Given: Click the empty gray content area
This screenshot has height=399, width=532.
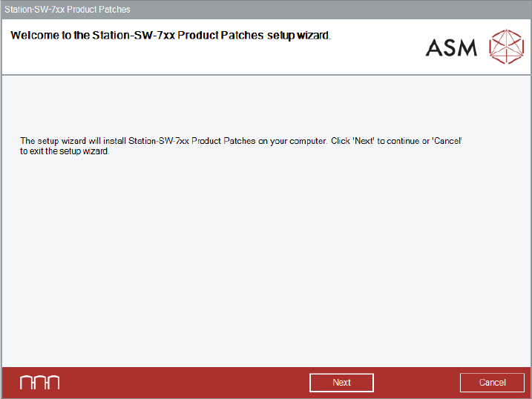Looking at the screenshot, I should pos(266,260).
